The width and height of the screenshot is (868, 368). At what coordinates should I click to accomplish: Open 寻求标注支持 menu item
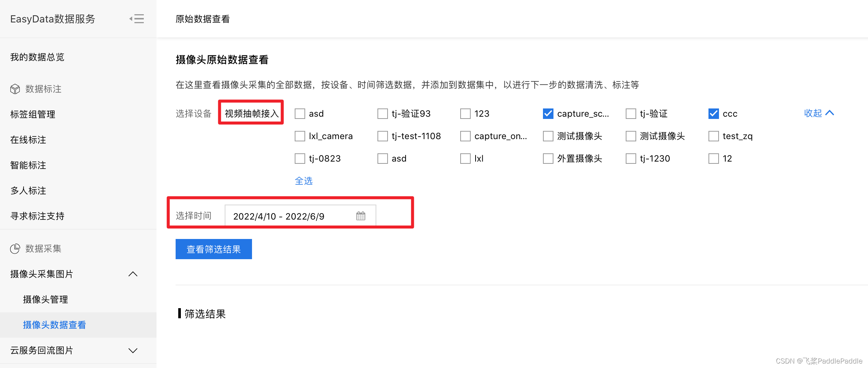tap(37, 216)
